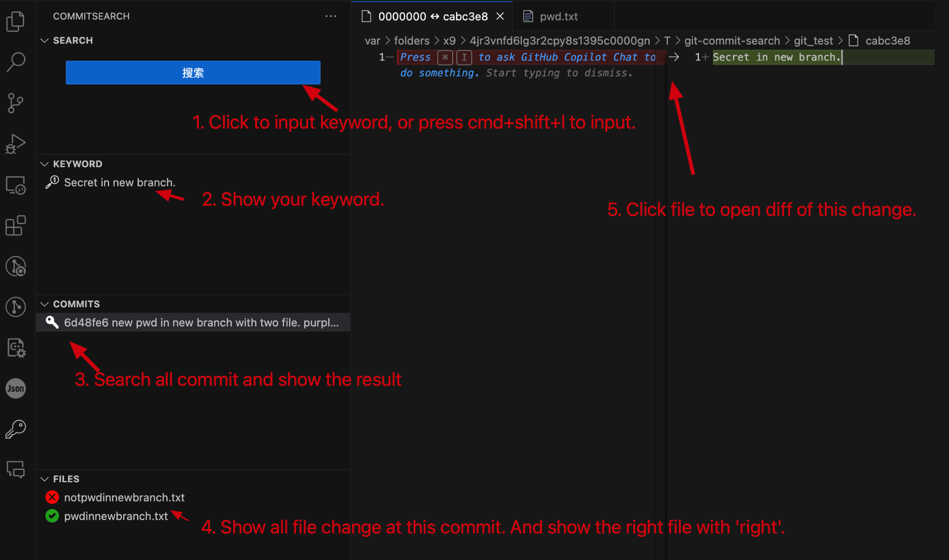Collapse the FILES section
This screenshot has width=949, height=560.
tap(45, 479)
